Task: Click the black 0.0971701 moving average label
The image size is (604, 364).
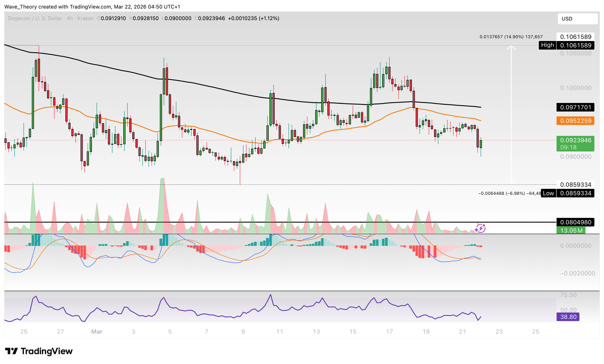Action: click(575, 107)
